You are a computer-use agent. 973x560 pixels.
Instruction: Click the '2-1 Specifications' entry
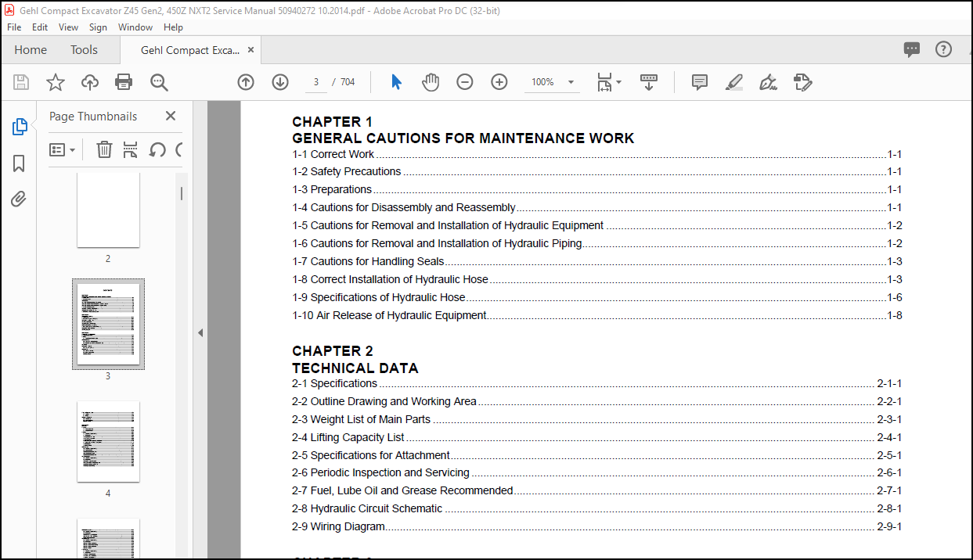point(596,383)
